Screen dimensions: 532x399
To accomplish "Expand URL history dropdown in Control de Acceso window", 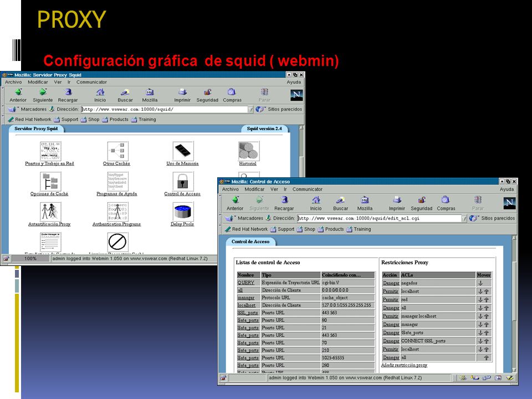I will pyautogui.click(x=464, y=218).
